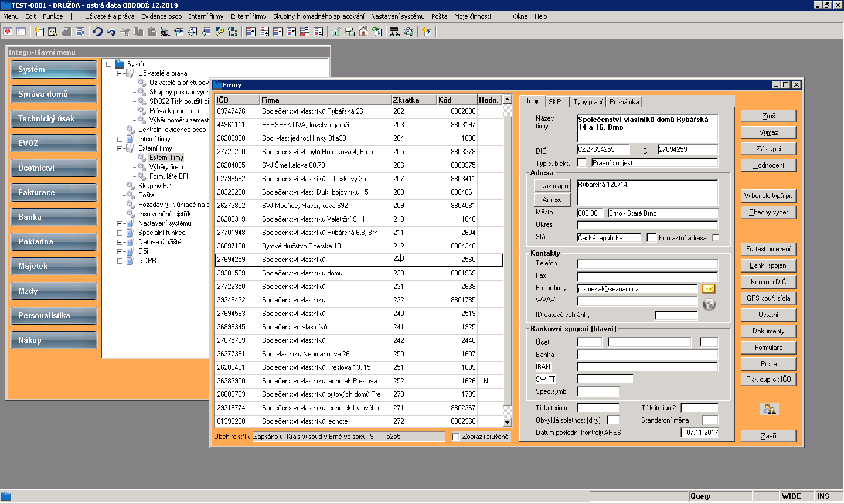Click the gear icon beside Výběry firem
Image resolution: width=844 pixels, height=504 pixels.
tap(142, 167)
